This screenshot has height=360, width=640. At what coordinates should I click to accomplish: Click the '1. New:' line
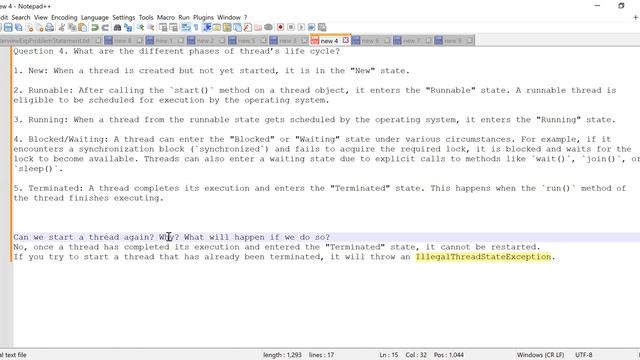(211, 71)
